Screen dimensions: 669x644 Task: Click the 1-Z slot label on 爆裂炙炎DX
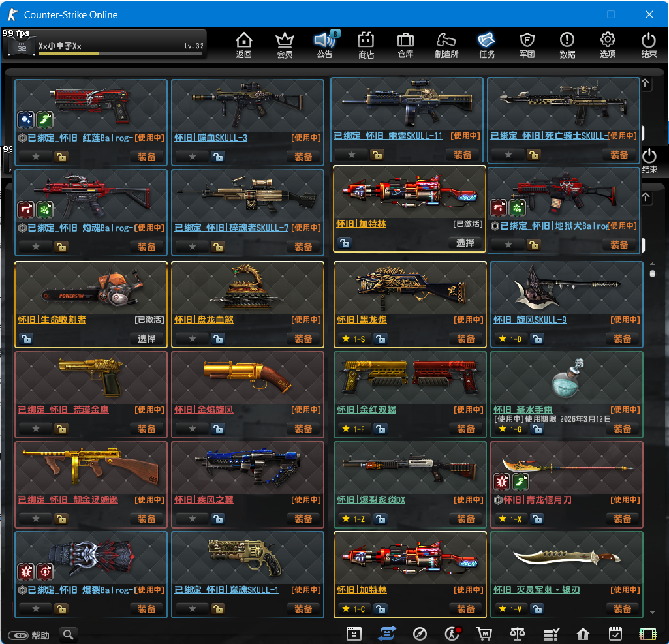[x=354, y=519]
